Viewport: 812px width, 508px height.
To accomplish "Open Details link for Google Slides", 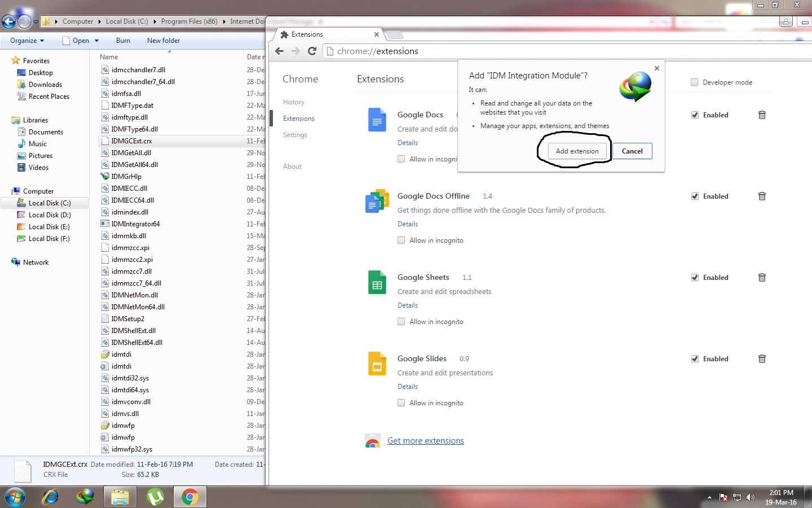I will [x=408, y=387].
